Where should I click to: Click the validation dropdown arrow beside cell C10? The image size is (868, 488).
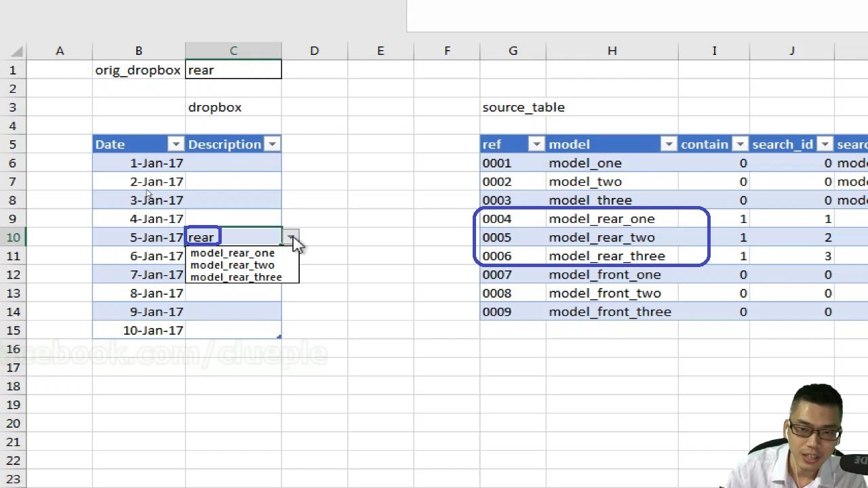click(290, 237)
